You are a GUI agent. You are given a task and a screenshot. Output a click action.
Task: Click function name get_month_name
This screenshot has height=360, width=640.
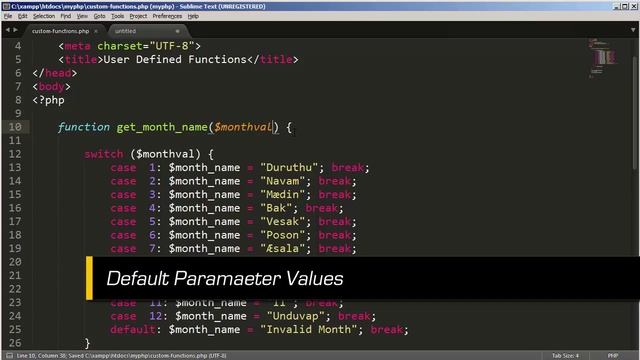coord(162,127)
